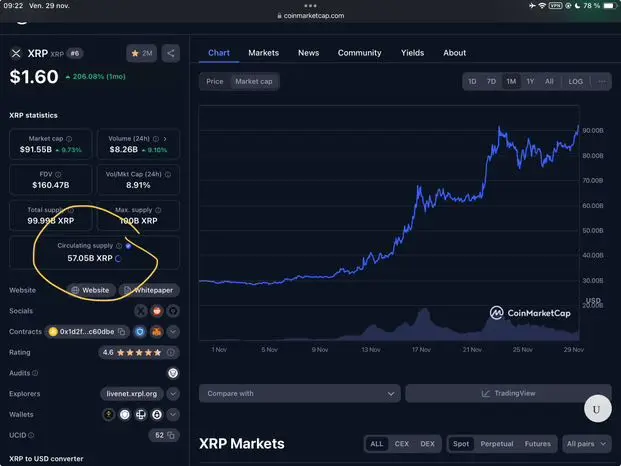Expand more wallets dropdown arrow
Image resolution: width=621 pixels, height=466 pixels.
point(173,415)
